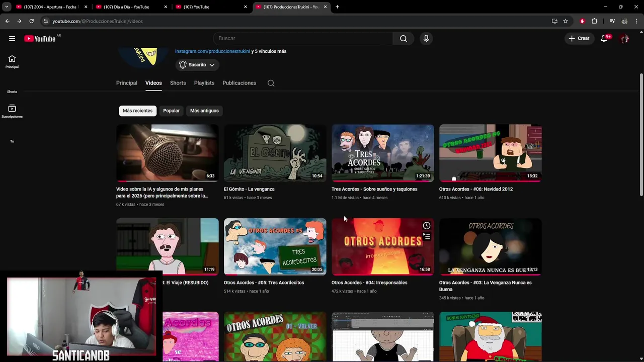
Task: Activate voice search microphone
Action: pos(426,39)
